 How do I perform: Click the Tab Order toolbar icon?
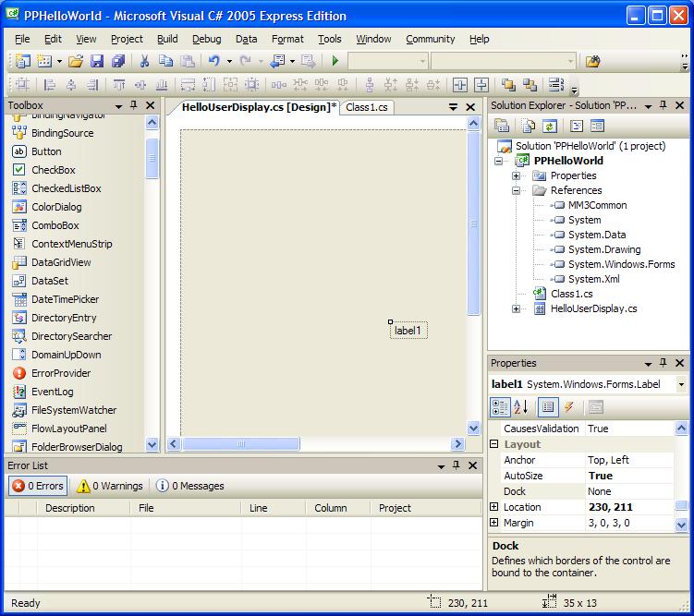click(556, 84)
